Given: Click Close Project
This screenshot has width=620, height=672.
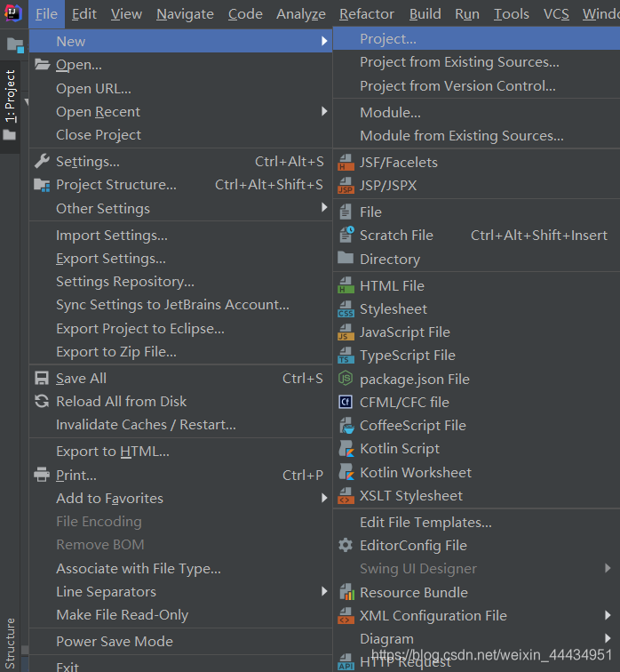Looking at the screenshot, I should coord(180,134).
